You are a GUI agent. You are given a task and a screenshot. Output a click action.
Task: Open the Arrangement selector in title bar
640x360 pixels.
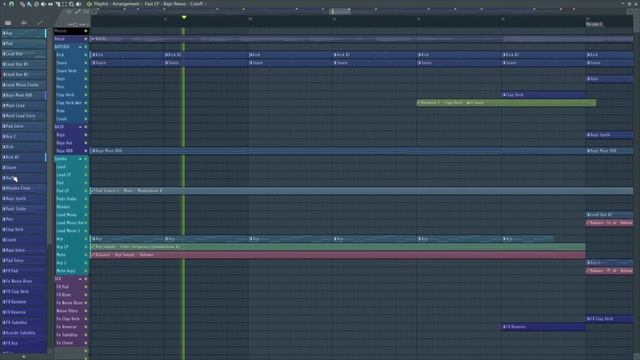[126, 4]
